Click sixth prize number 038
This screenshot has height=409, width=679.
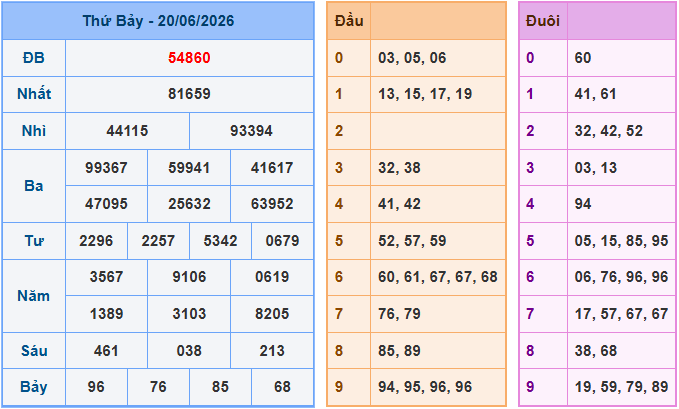(189, 351)
